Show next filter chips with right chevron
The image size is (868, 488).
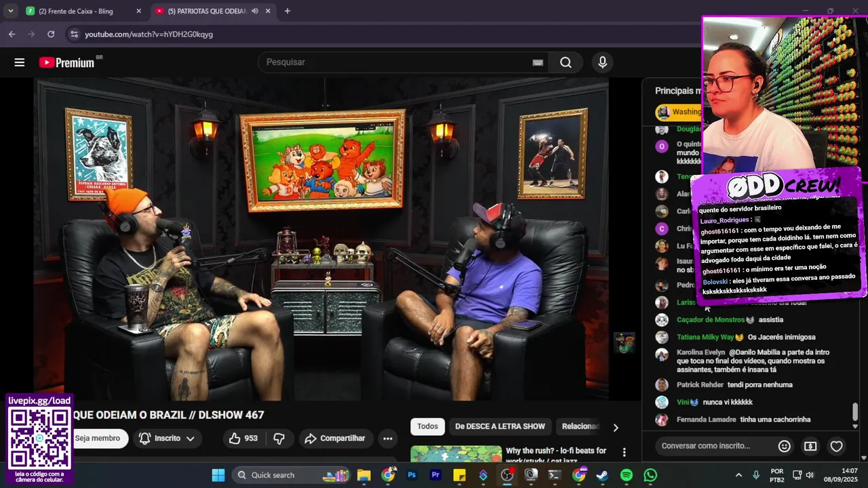click(x=616, y=428)
